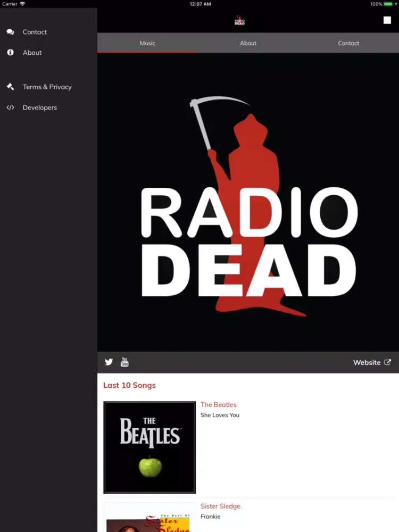Select artist name The Beatles
The image size is (399, 532).
coord(219,404)
